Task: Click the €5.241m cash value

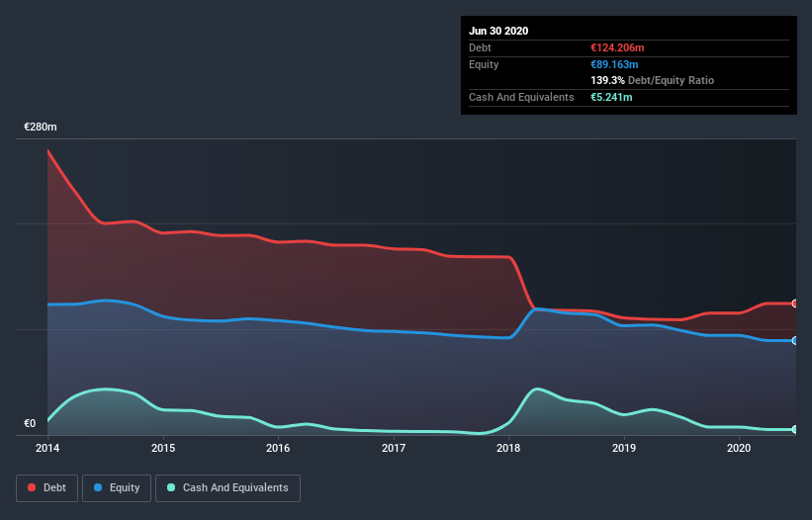Action: [x=611, y=97]
